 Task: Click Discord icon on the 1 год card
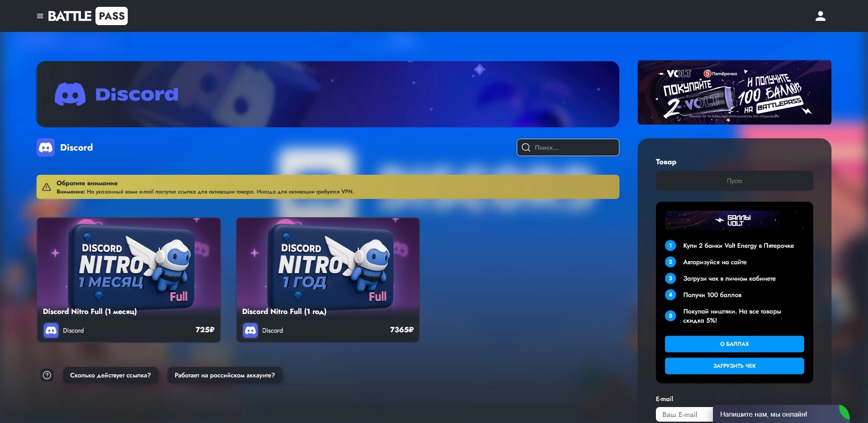pos(250,330)
